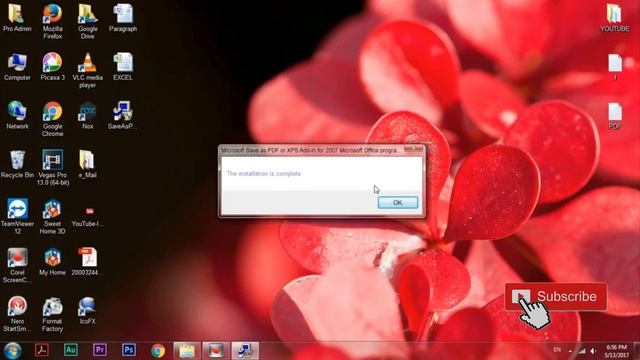Screen dimensions: 640x360
Task: Select the Paragraph document icon
Action: [x=123, y=18]
